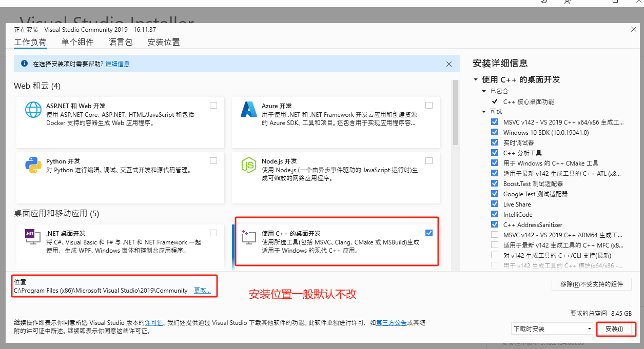
Task: Click the 要求的总空间 8.45 GB text
Action: point(601,313)
